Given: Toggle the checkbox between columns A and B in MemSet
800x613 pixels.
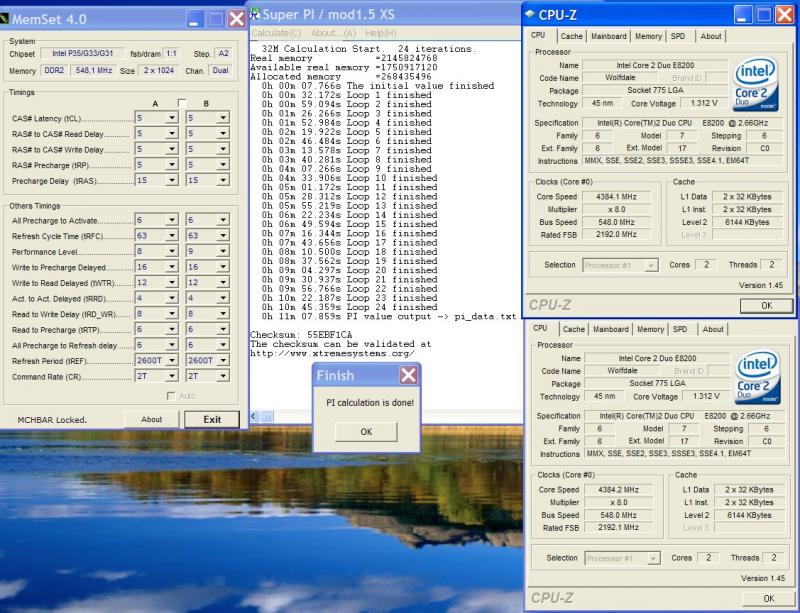Looking at the screenshot, I should pyautogui.click(x=181, y=103).
